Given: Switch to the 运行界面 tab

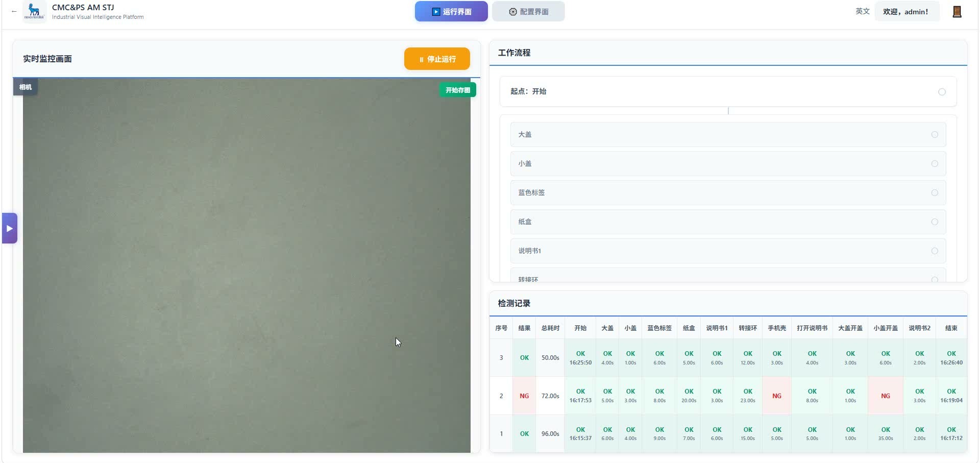Looking at the screenshot, I should tap(451, 11).
